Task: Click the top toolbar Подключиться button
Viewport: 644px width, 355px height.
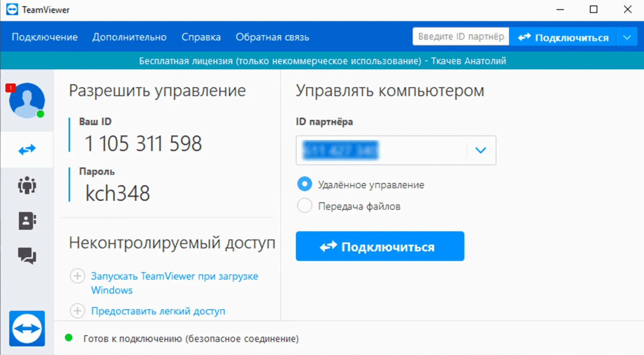Action: click(563, 37)
